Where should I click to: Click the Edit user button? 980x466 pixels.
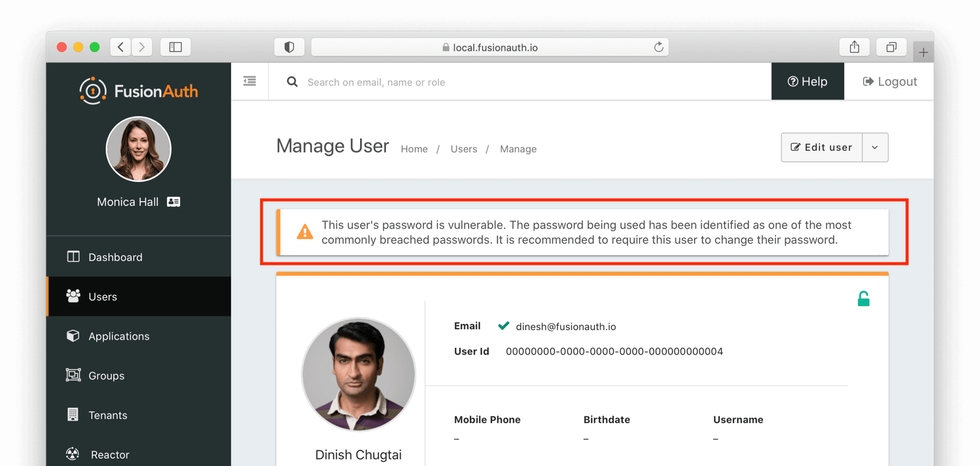coord(821,147)
